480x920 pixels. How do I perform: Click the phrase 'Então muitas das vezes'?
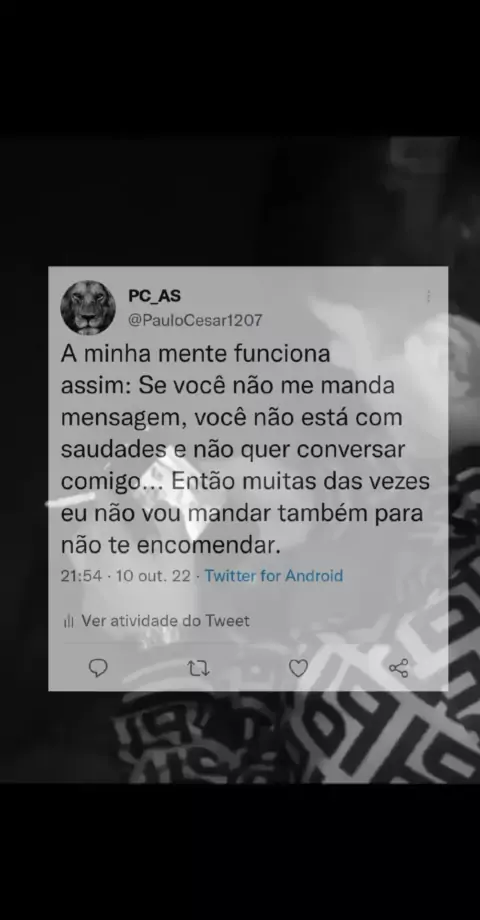302,481
